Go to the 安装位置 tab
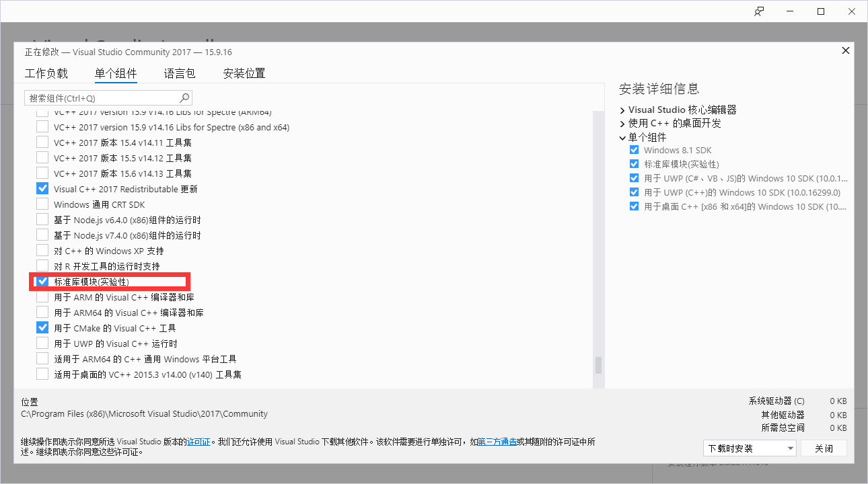This screenshot has width=868, height=484. point(244,73)
